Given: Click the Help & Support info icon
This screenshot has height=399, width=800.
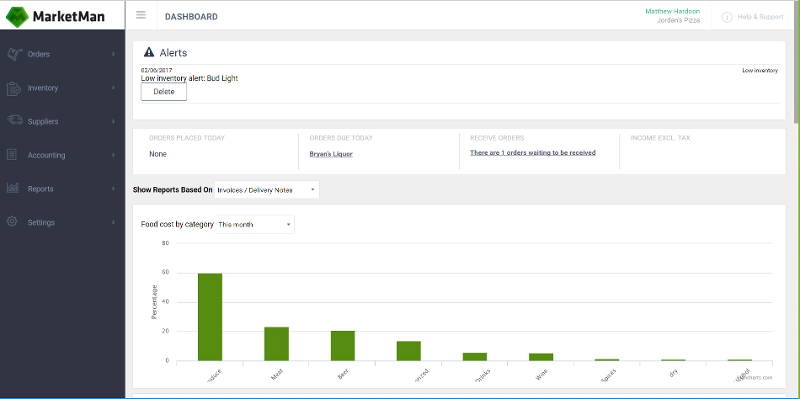Looking at the screenshot, I should click(x=727, y=17).
